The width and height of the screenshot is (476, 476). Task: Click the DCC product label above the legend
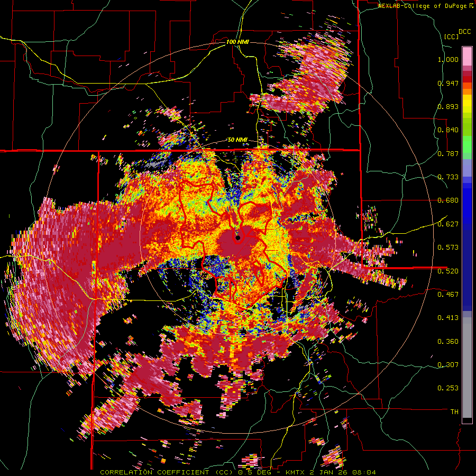pyautogui.click(x=464, y=32)
